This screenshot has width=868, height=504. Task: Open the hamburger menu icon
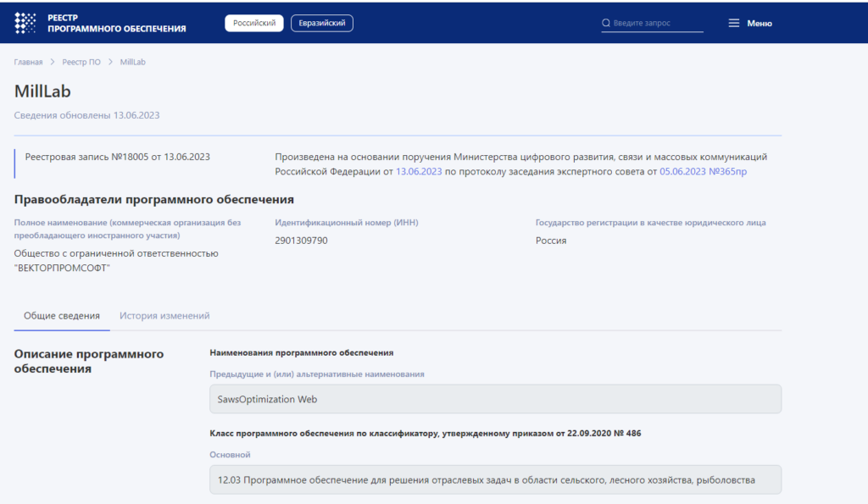tap(733, 23)
